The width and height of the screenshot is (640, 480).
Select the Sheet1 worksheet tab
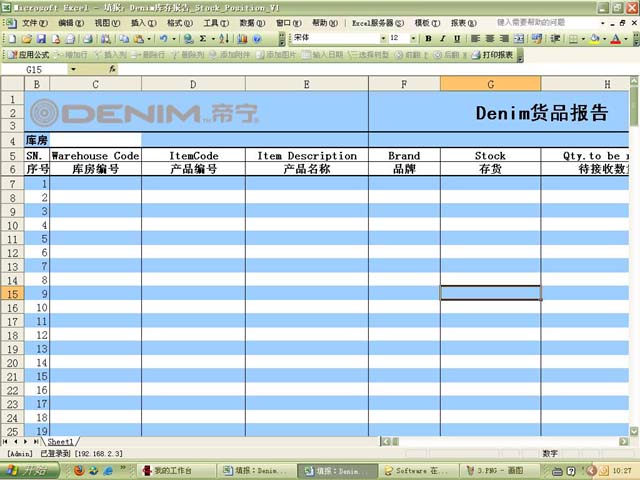62,441
